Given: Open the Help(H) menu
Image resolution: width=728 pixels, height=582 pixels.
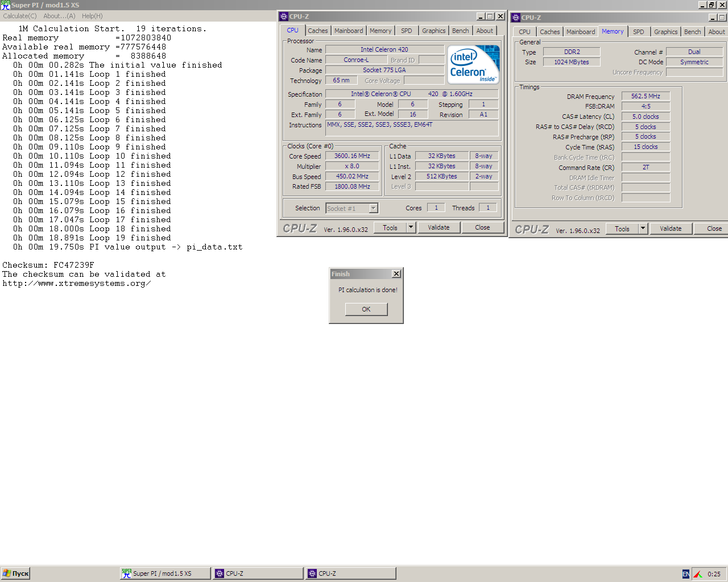Looking at the screenshot, I should click(x=92, y=16).
